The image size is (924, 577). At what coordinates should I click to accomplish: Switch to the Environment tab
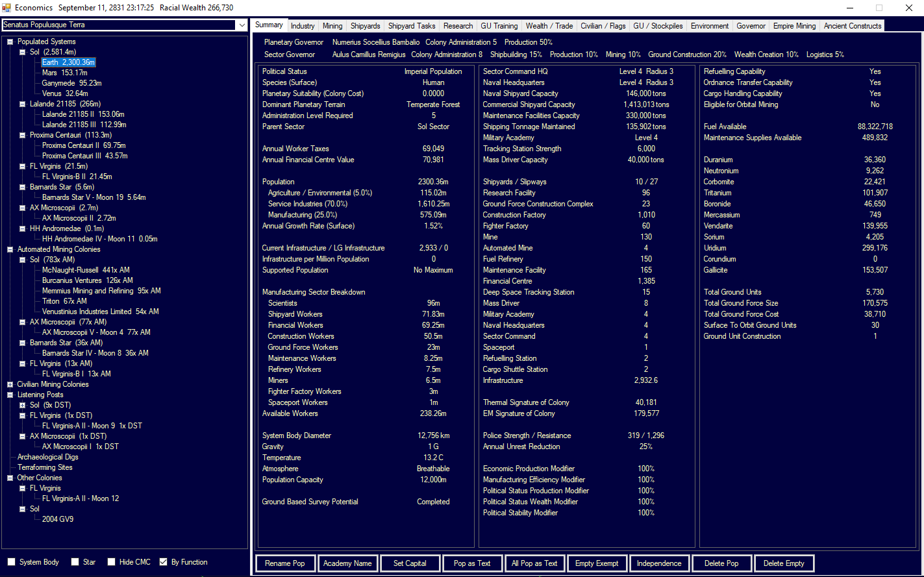tap(710, 26)
